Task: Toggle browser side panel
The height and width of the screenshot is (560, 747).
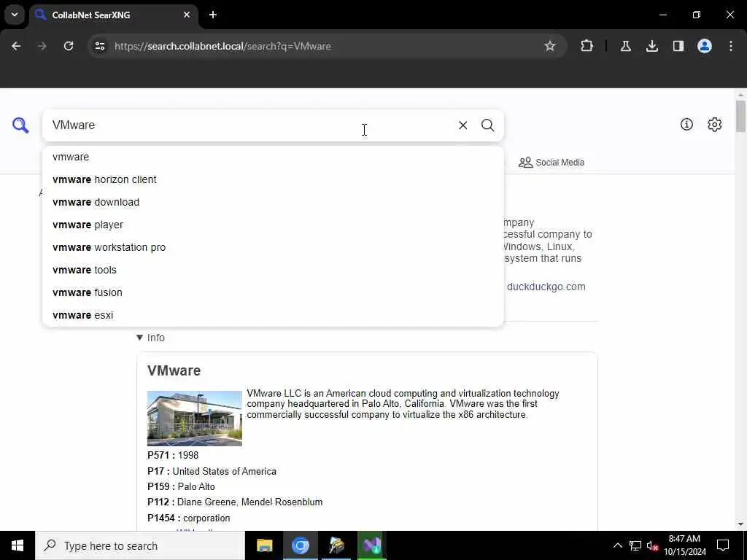Action: [678, 46]
